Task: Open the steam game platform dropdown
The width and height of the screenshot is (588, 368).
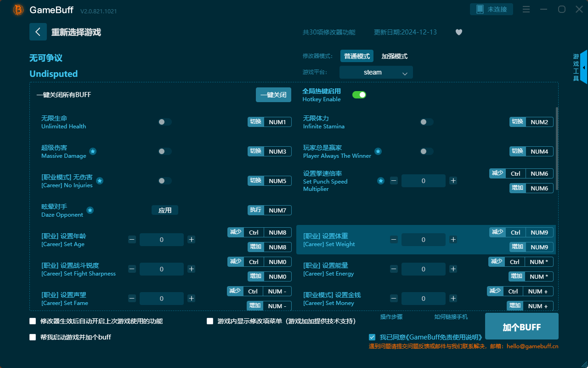Action: click(376, 72)
